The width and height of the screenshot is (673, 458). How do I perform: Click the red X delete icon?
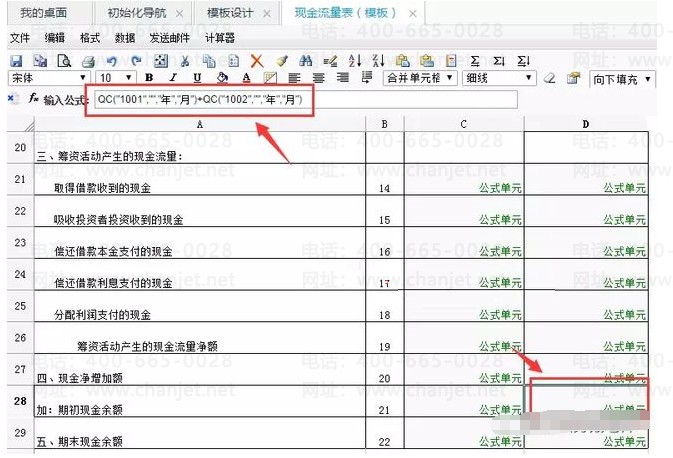coord(257,61)
